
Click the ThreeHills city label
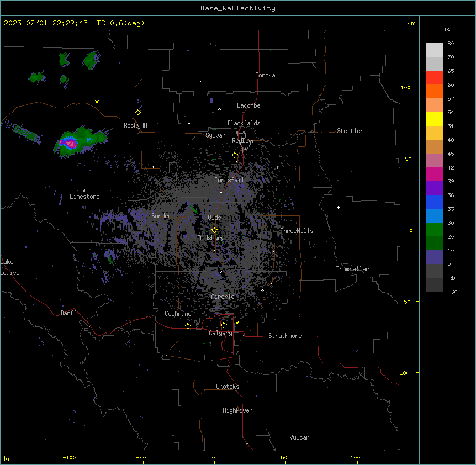click(297, 231)
